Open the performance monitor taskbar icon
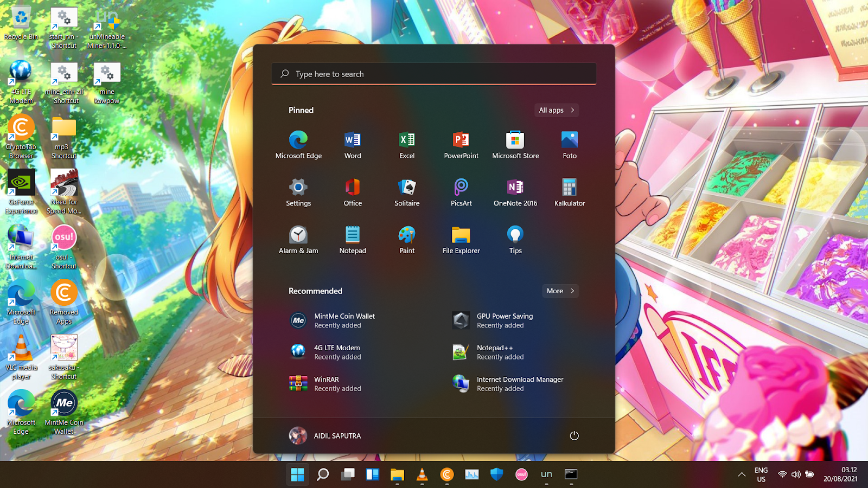 (x=472, y=474)
